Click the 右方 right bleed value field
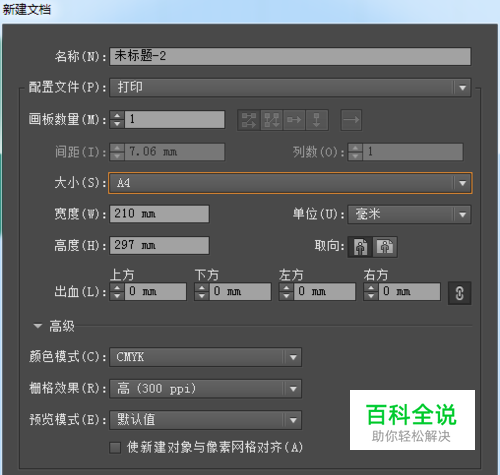The height and width of the screenshot is (475, 500). point(409,292)
